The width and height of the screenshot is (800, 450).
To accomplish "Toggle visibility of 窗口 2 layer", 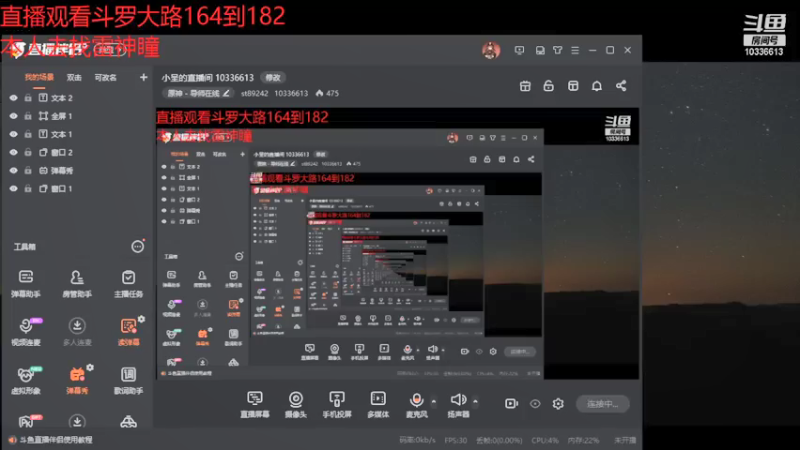I will point(13,153).
